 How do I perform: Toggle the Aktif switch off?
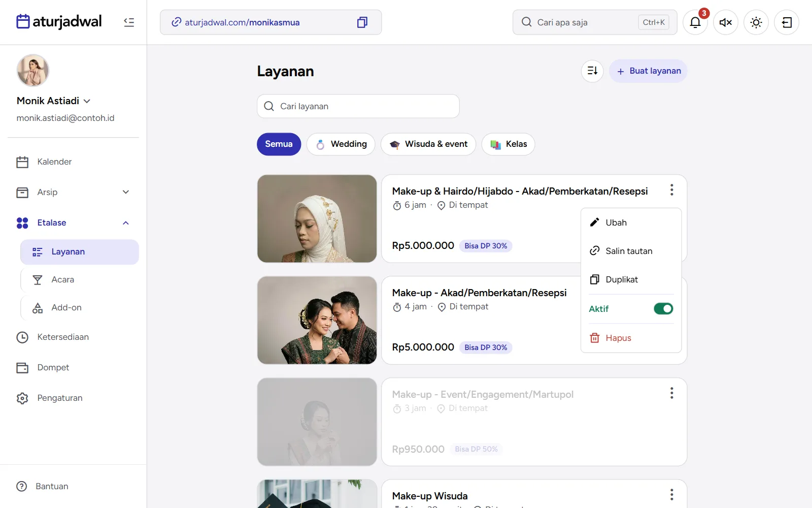(x=663, y=308)
